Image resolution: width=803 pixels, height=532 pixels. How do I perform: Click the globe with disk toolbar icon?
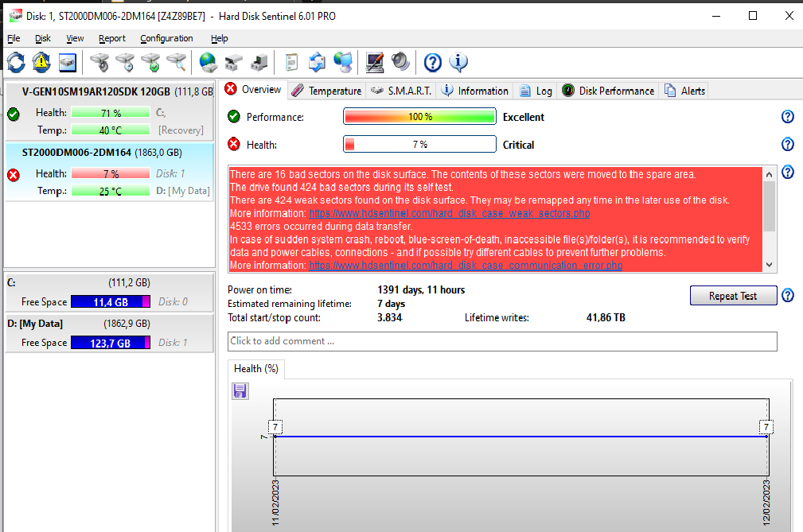coord(209,62)
